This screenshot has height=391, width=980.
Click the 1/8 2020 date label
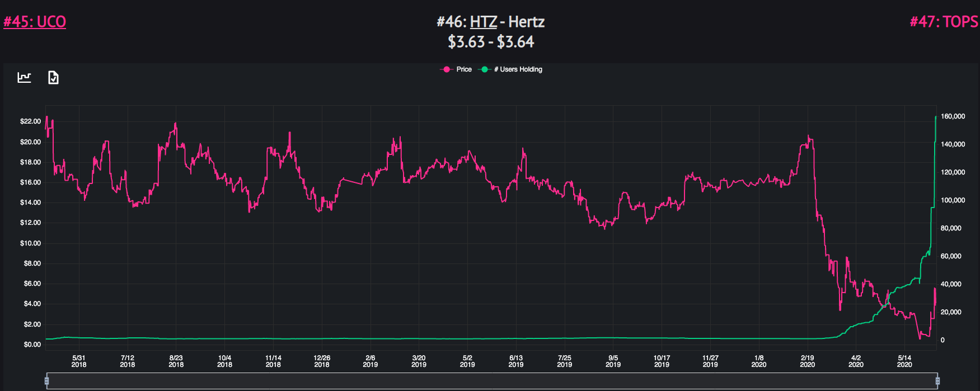pos(759,361)
